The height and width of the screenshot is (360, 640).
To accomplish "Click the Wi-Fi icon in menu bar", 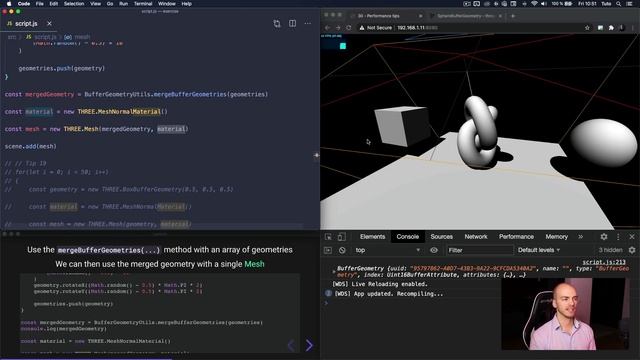I will pyautogui.click(x=534, y=4).
